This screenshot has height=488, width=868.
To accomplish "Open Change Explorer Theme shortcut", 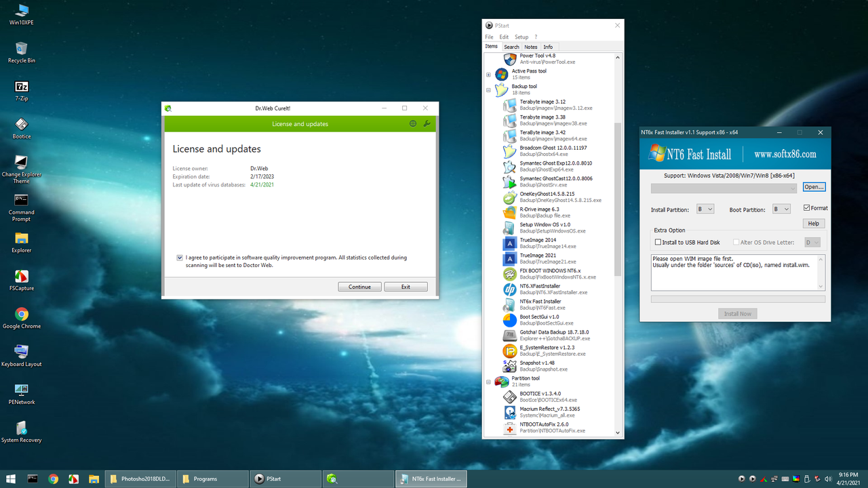I will point(22,169).
